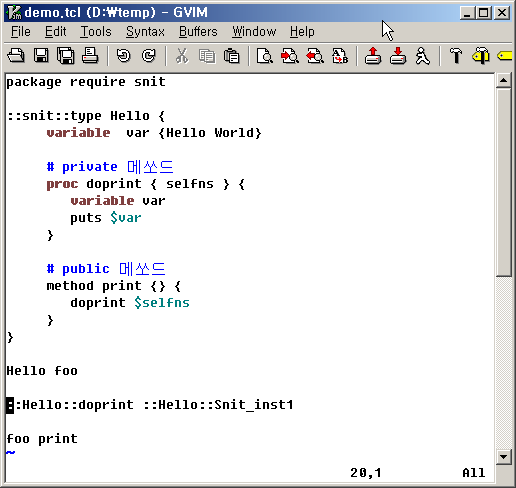Viewport: 516px width, 488px height.
Task: Click the Paste clipboard icon
Action: click(x=231, y=56)
